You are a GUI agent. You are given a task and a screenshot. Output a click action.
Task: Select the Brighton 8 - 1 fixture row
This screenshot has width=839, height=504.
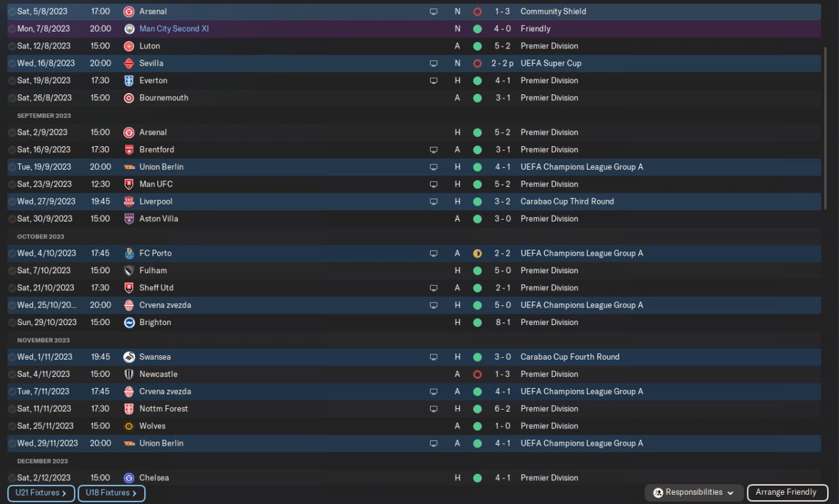tap(328, 322)
